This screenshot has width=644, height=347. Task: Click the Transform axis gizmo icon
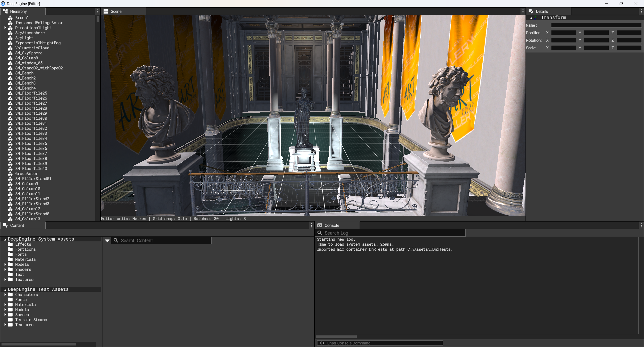click(x=536, y=18)
